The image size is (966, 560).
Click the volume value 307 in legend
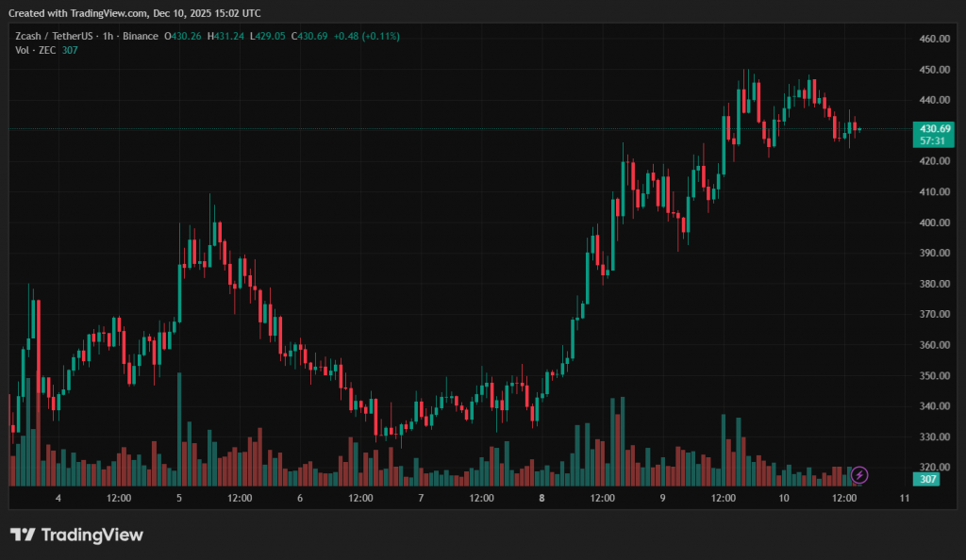70,50
